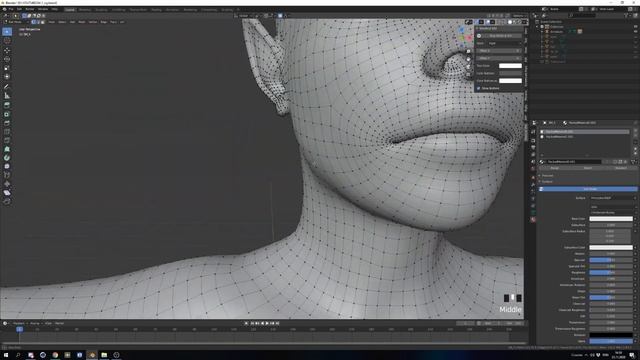
Task: Collapse the Surface panel
Action: click(547, 182)
